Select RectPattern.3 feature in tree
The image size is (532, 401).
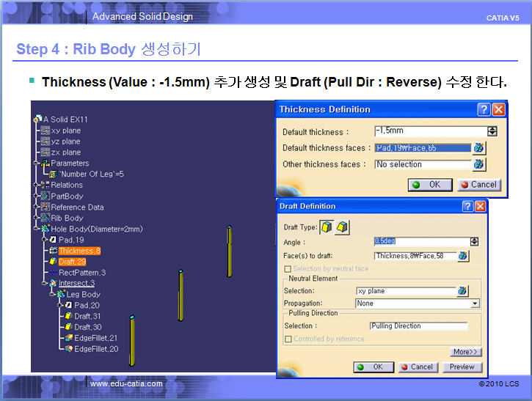(x=81, y=273)
